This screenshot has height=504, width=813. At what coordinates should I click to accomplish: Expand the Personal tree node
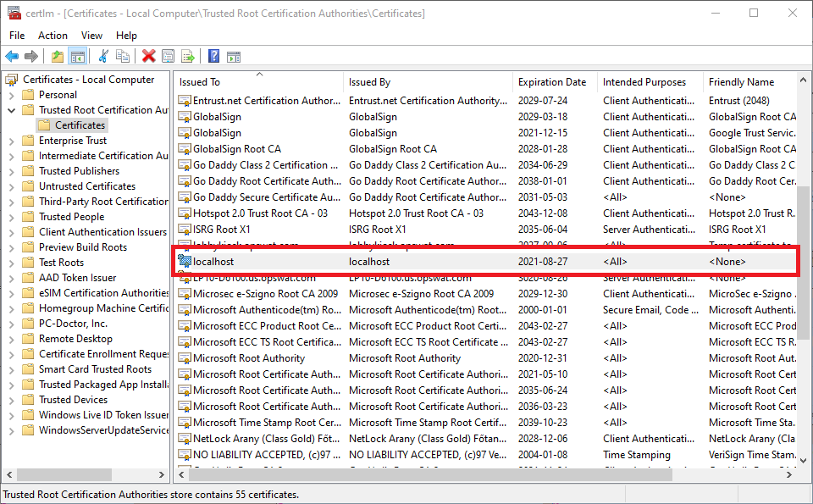point(11,95)
